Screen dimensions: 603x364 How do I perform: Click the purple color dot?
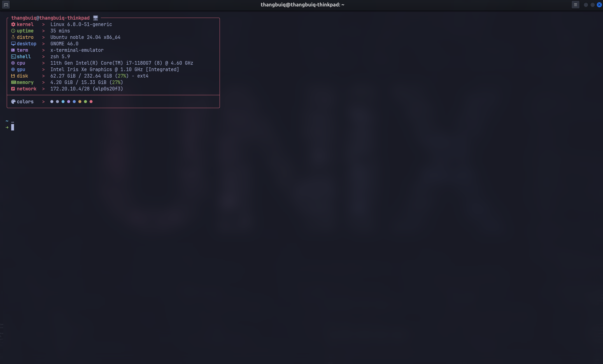coord(69,102)
